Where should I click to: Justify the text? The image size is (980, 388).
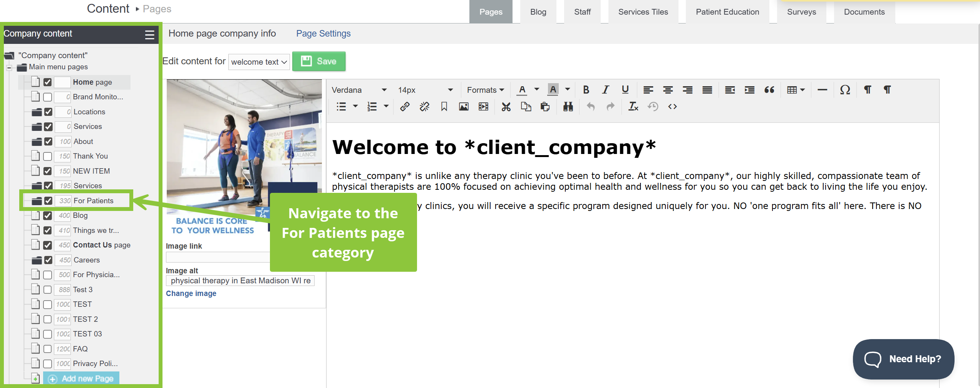pos(707,90)
